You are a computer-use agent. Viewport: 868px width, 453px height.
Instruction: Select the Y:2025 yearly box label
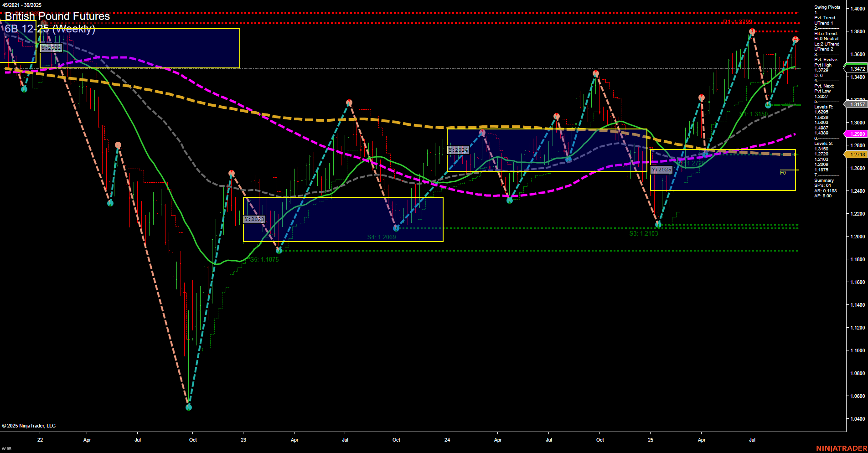(x=661, y=169)
